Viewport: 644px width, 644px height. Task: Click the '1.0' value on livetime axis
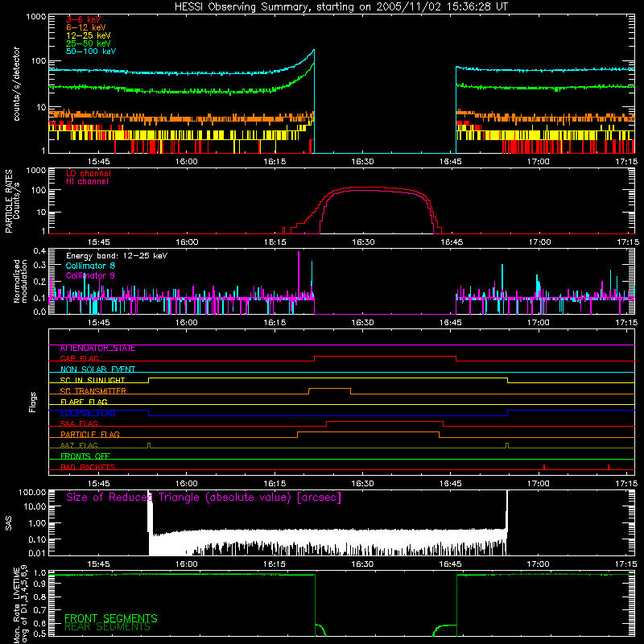coord(39,573)
